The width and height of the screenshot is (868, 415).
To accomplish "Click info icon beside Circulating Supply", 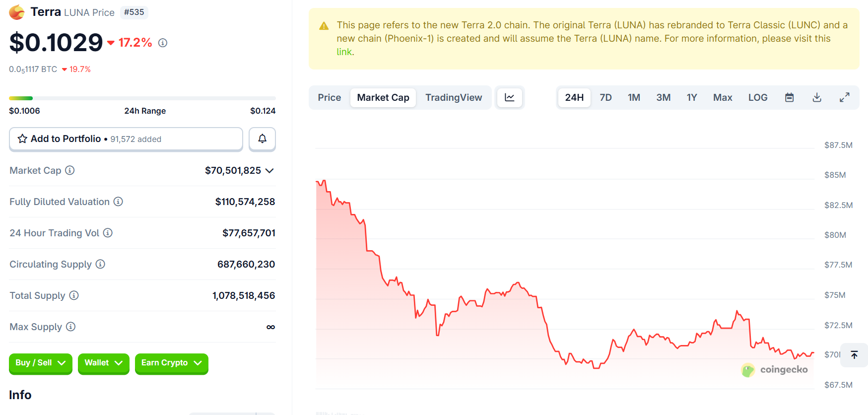I will [x=100, y=264].
